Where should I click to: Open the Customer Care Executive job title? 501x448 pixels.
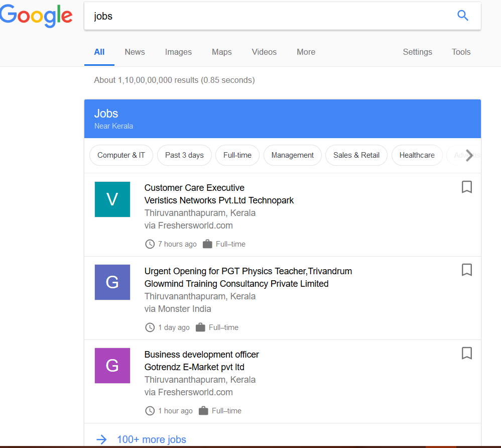(194, 188)
